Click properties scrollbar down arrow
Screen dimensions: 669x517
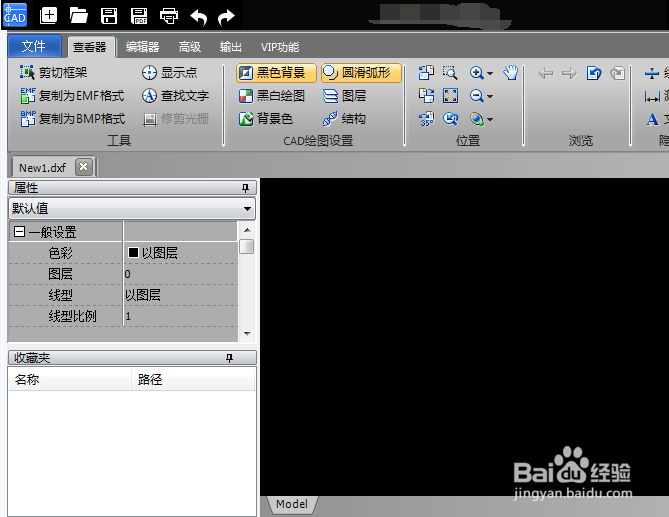tap(247, 334)
